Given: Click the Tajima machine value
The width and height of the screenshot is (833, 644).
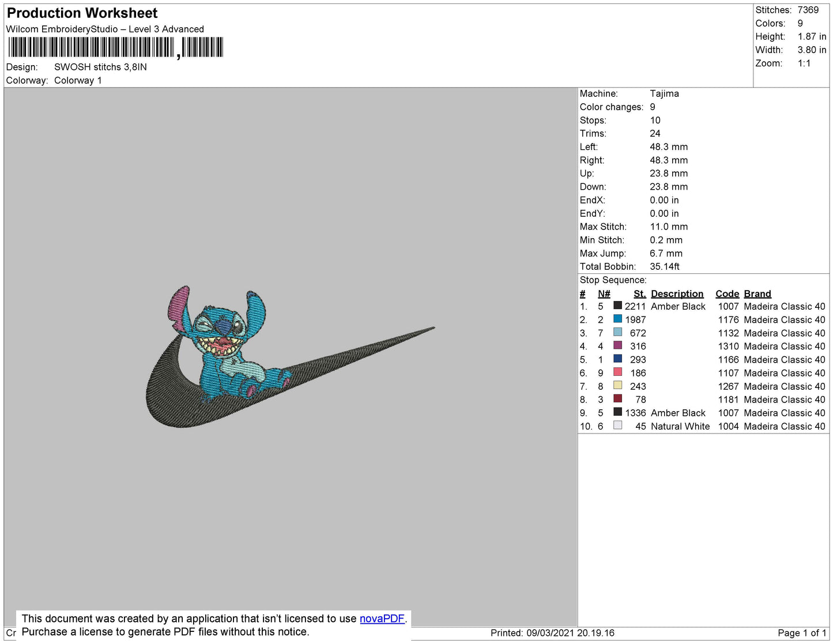Looking at the screenshot, I should 664,93.
